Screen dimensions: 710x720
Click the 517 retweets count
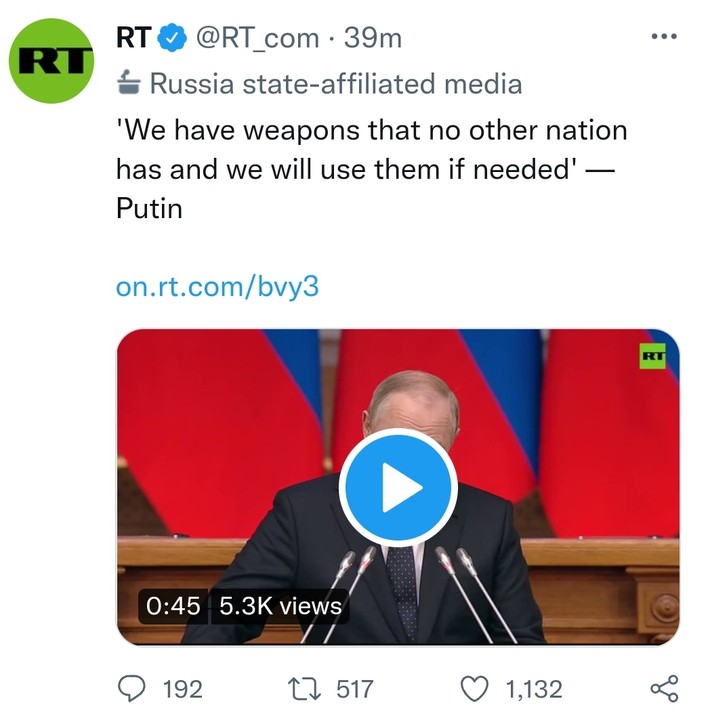pyautogui.click(x=354, y=688)
